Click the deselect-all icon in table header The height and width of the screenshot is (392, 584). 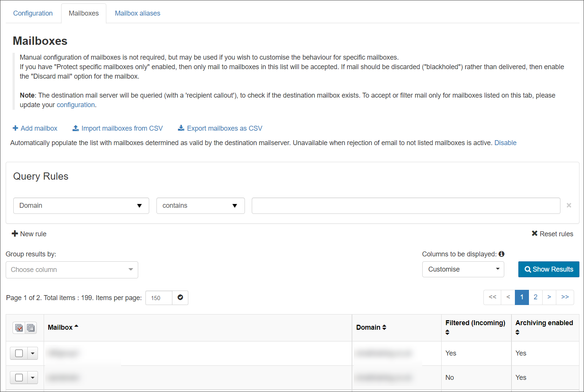[x=31, y=328]
